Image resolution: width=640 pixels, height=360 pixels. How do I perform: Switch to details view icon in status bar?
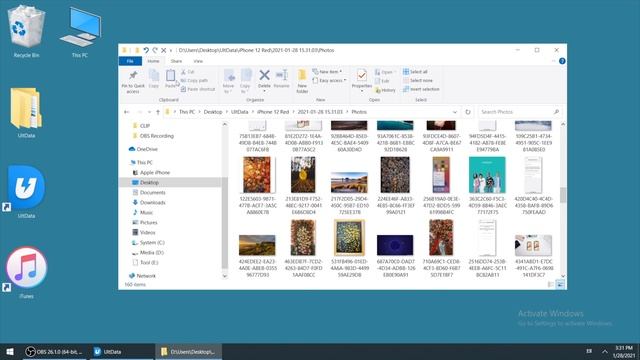551,284
